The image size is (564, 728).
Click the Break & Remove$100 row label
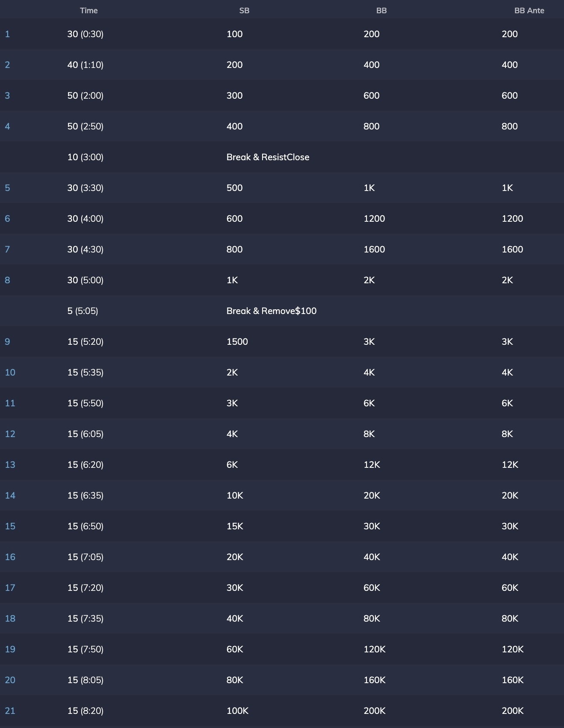pos(272,311)
